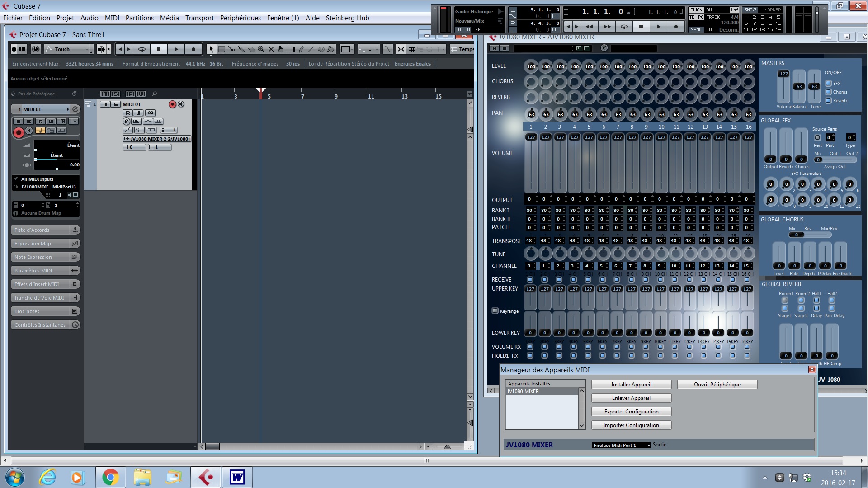Enable Reverb checkbox in Masters section
The image size is (868, 488).
(828, 101)
